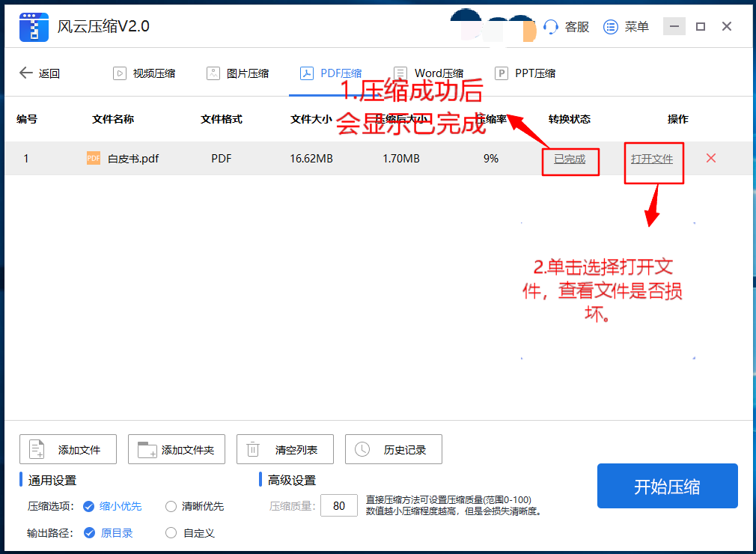756x554 pixels.
Task: Click the 添加文件 button
Action: point(68,449)
